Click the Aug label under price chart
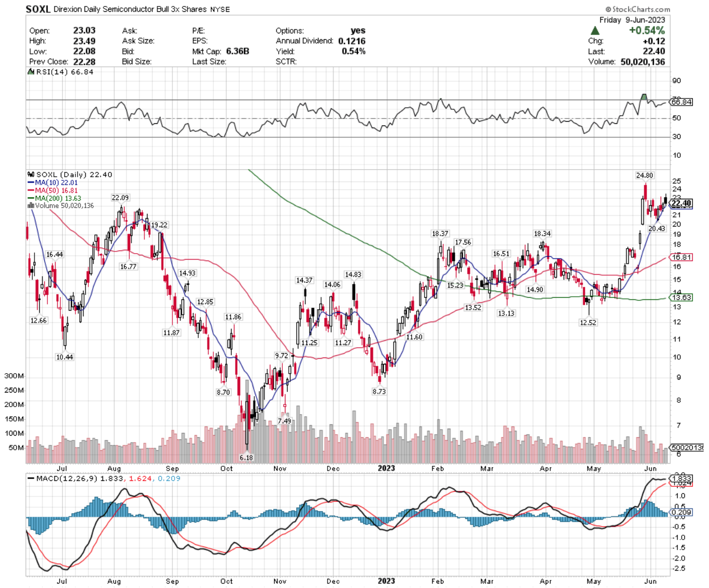This screenshot has height=588, width=709. click(x=114, y=468)
